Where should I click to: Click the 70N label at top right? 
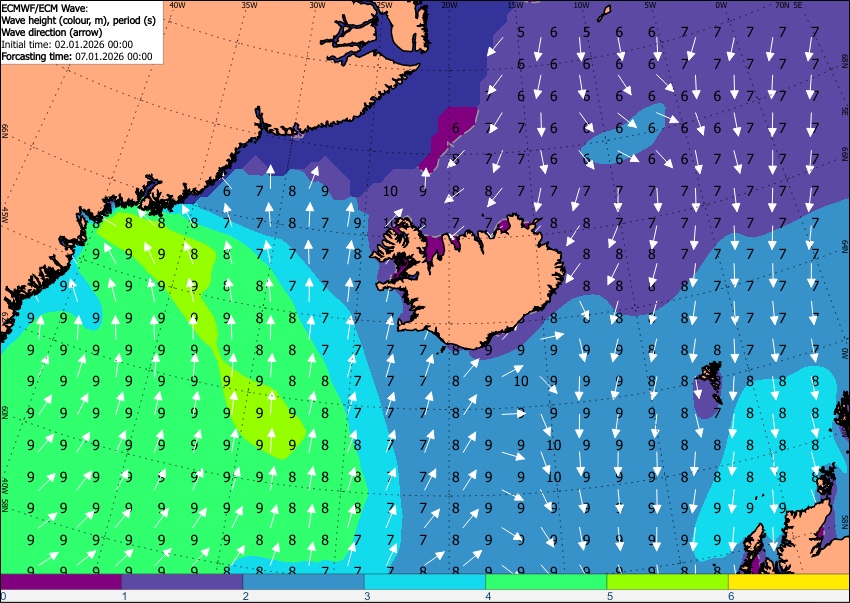pos(782,5)
